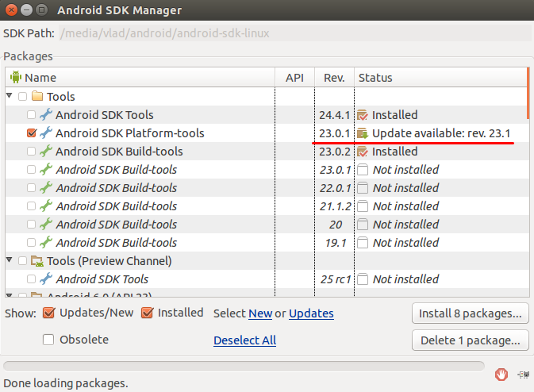Click the Tools folder icon
Screen dimensions: 534x392
click(37, 97)
